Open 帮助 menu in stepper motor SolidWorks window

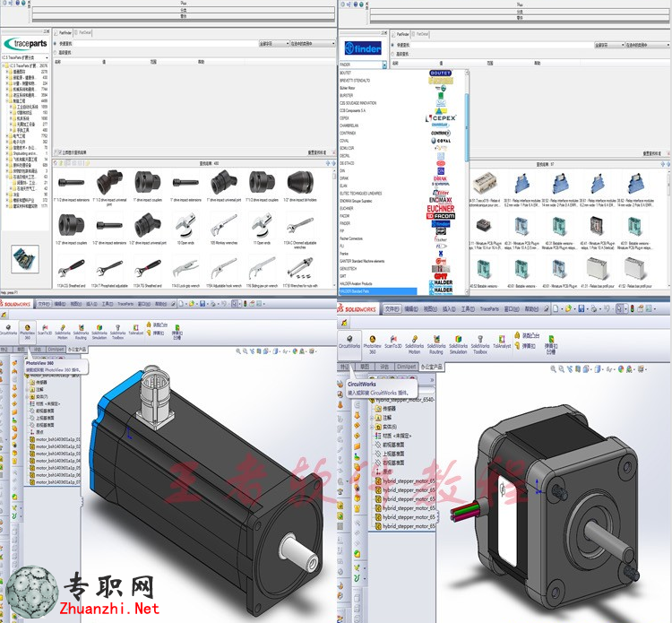click(x=531, y=308)
